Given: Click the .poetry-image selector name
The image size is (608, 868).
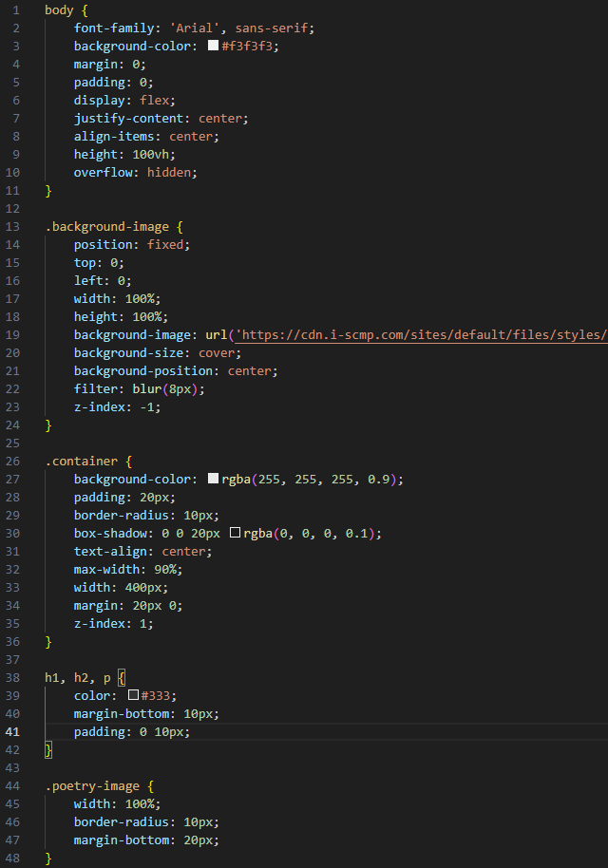Looking at the screenshot, I should pyautogui.click(x=95, y=786).
